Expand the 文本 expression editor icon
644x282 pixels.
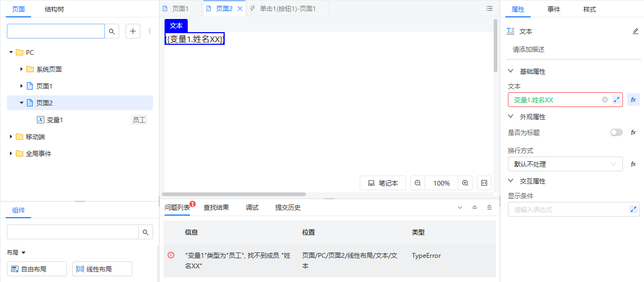(617, 100)
